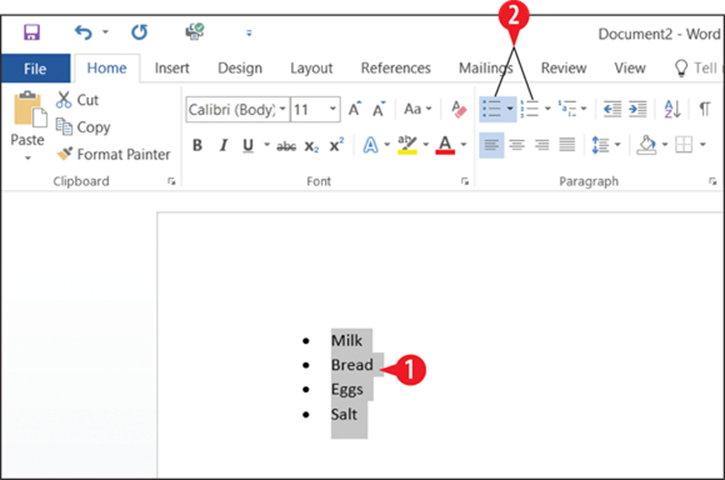725x480 pixels.
Task: Open the Review tab
Action: pos(564,68)
